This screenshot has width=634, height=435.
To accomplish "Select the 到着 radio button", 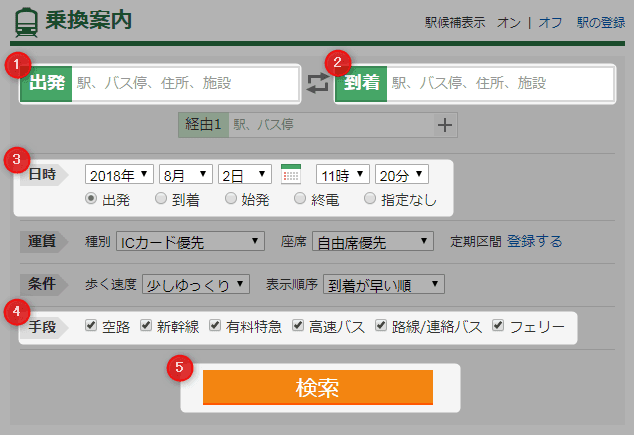I will tap(161, 199).
